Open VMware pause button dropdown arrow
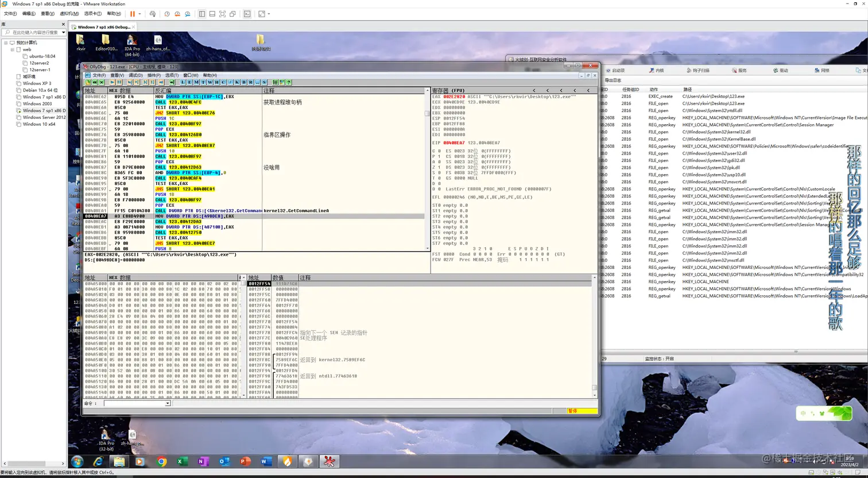 139,14
